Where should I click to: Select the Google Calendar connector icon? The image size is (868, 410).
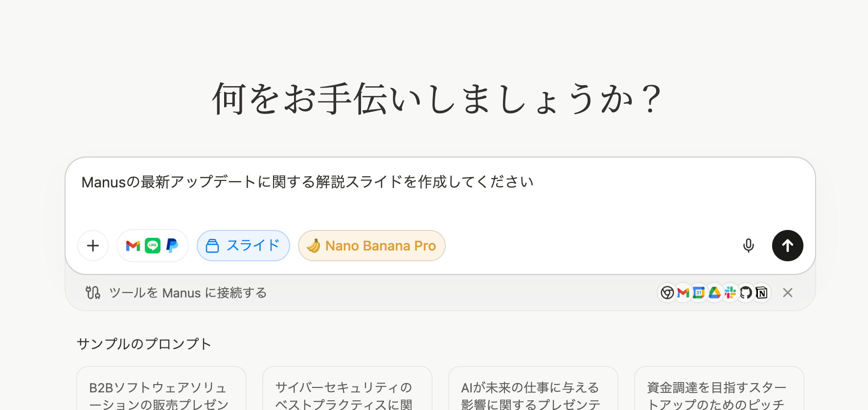[699, 293]
